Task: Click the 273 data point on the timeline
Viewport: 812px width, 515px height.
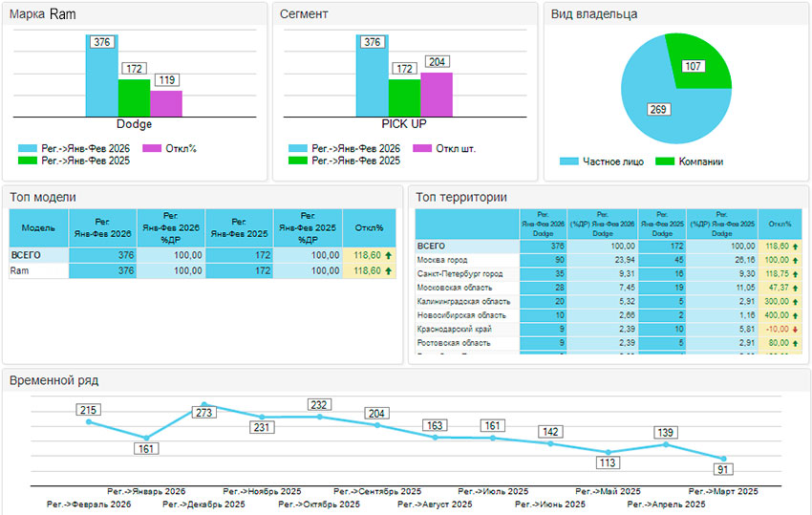Action: pos(204,405)
